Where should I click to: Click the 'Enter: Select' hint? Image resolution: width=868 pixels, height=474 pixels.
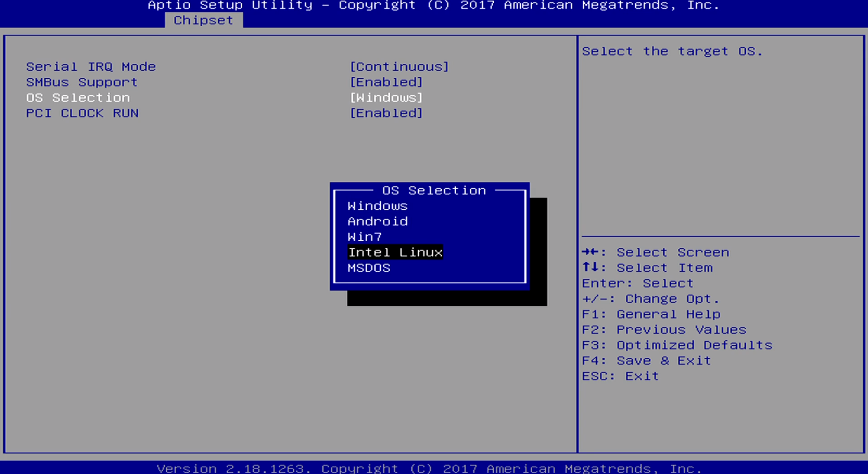pos(638,283)
